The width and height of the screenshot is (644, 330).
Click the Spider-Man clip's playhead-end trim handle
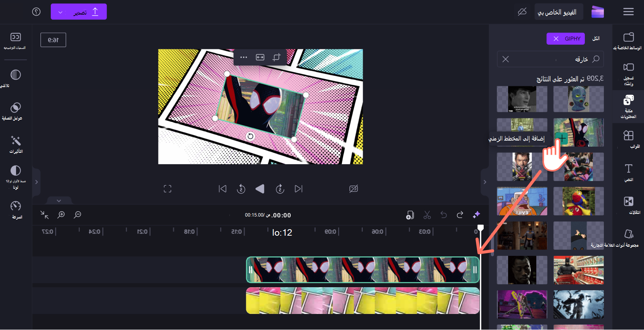475,270
